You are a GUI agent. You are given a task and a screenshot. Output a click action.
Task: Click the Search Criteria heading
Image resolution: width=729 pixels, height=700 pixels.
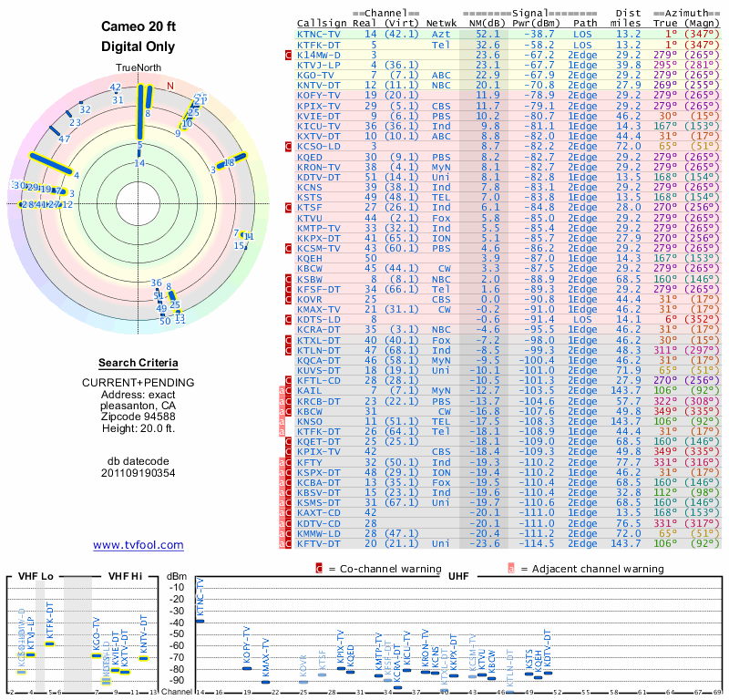click(x=139, y=363)
